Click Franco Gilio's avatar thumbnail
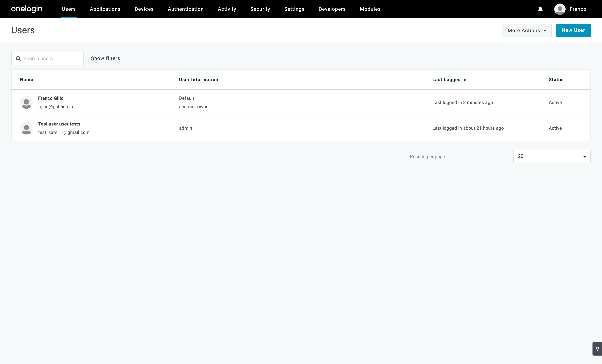 click(x=26, y=102)
